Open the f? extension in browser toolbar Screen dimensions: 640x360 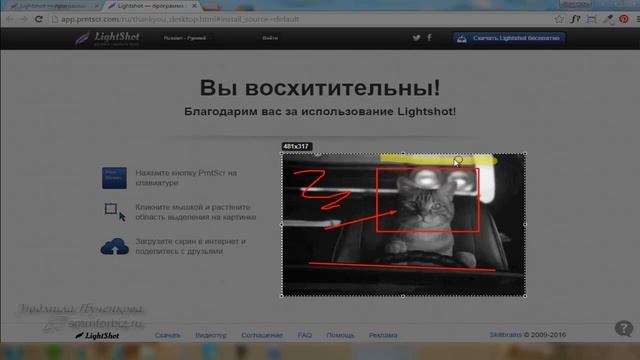coord(576,19)
